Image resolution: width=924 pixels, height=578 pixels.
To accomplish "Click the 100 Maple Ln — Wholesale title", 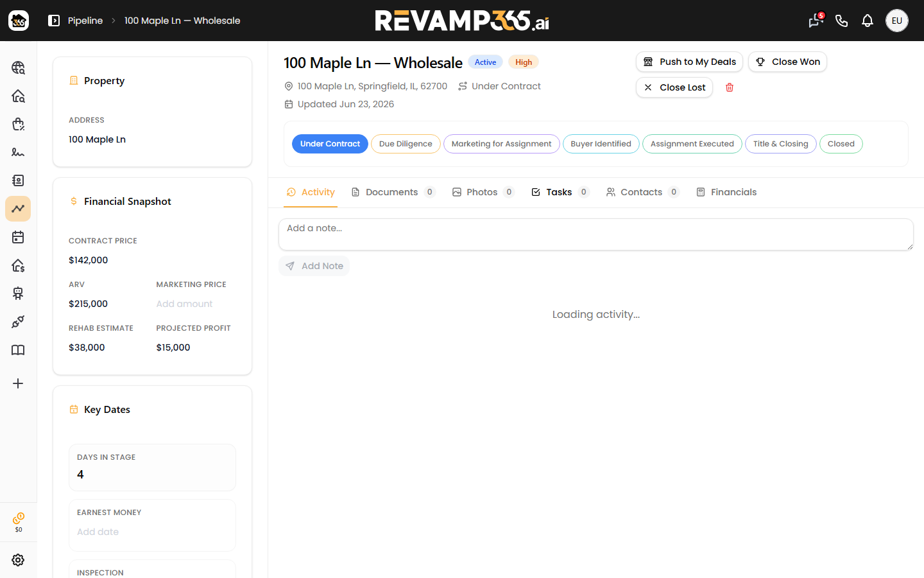I will pyautogui.click(x=373, y=63).
